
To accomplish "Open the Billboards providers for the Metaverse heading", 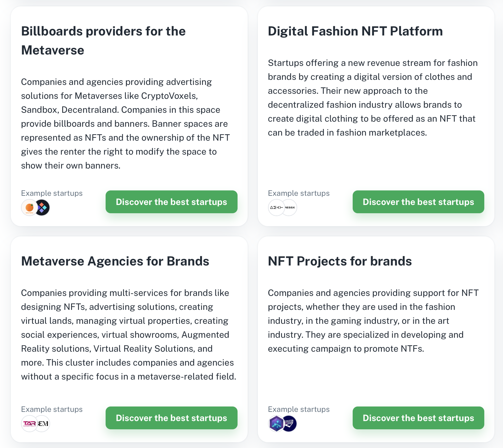I will click(103, 41).
